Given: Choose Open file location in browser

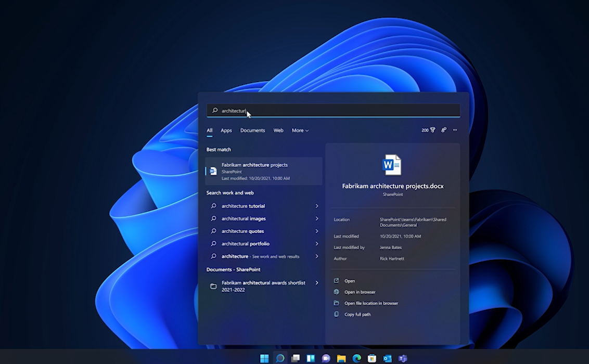Looking at the screenshot, I should click(370, 303).
